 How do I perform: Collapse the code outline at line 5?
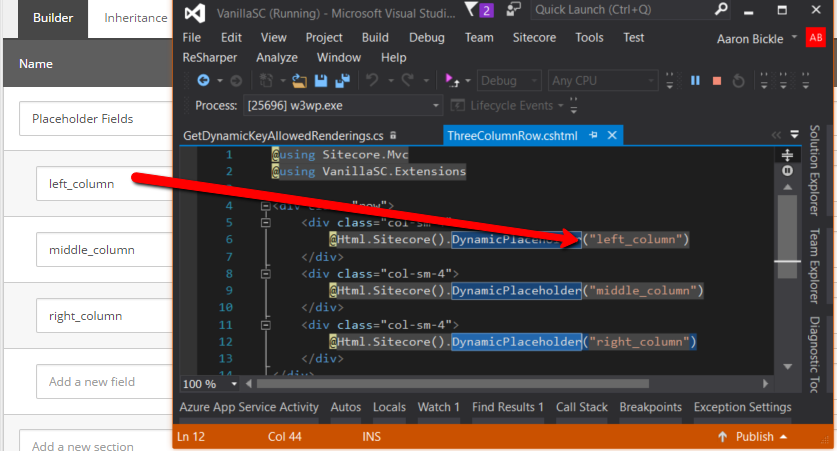tap(265, 223)
